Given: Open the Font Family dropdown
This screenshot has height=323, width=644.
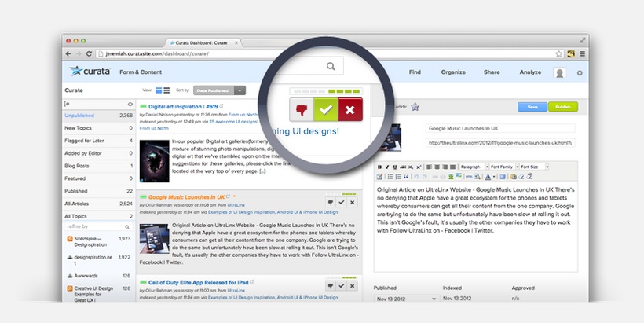Looking at the screenshot, I should coord(504,167).
